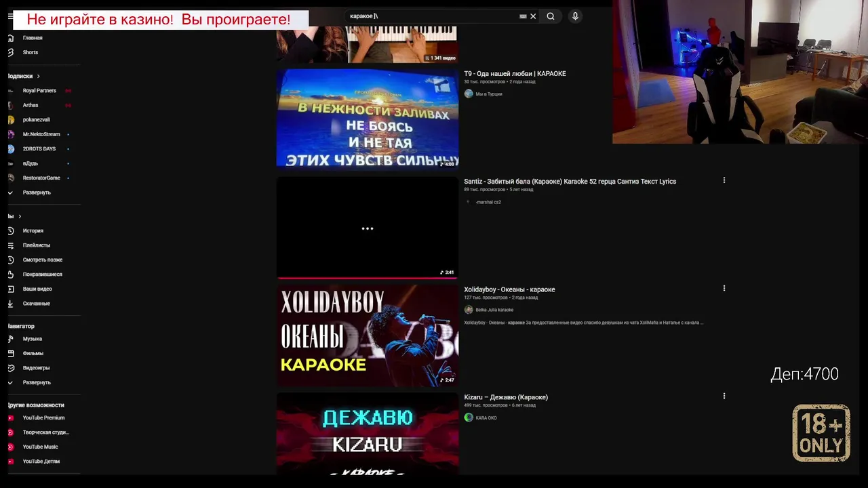Click the Скачанные downloads icon
The image size is (868, 488).
tap(10, 304)
